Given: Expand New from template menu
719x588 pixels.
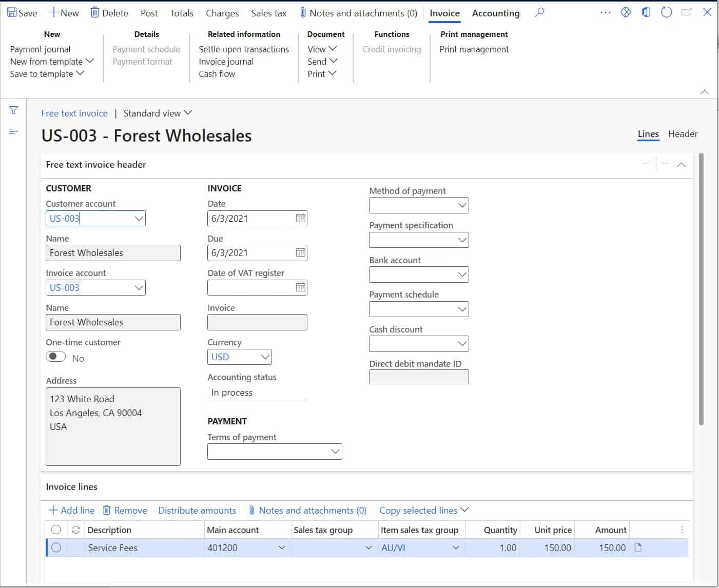Looking at the screenshot, I should pyautogui.click(x=52, y=61).
